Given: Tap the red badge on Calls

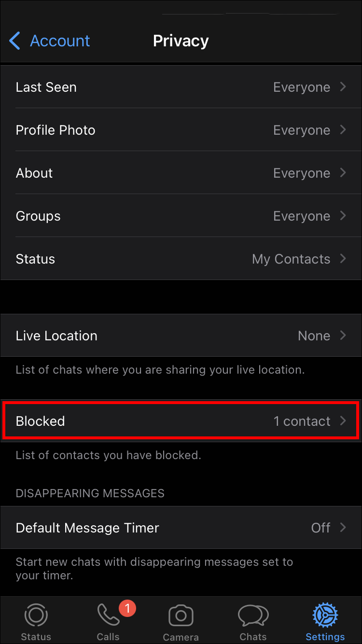Looking at the screenshot, I should click(x=127, y=609).
